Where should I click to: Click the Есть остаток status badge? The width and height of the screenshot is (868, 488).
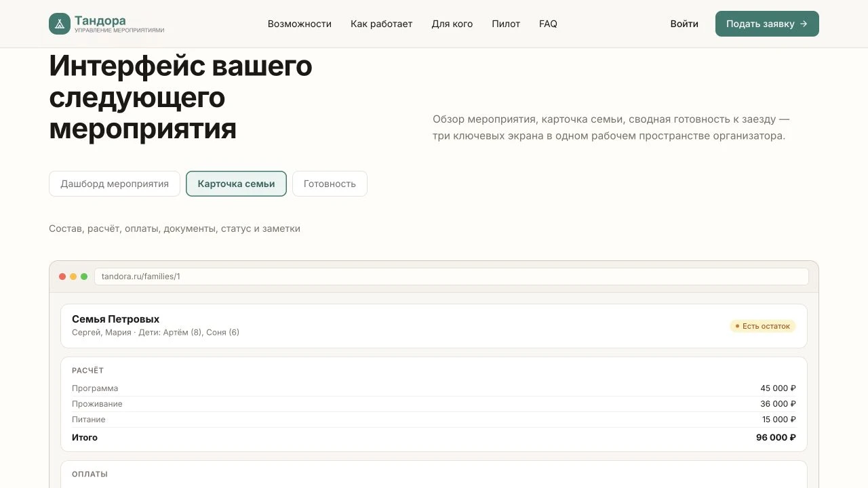coord(763,326)
